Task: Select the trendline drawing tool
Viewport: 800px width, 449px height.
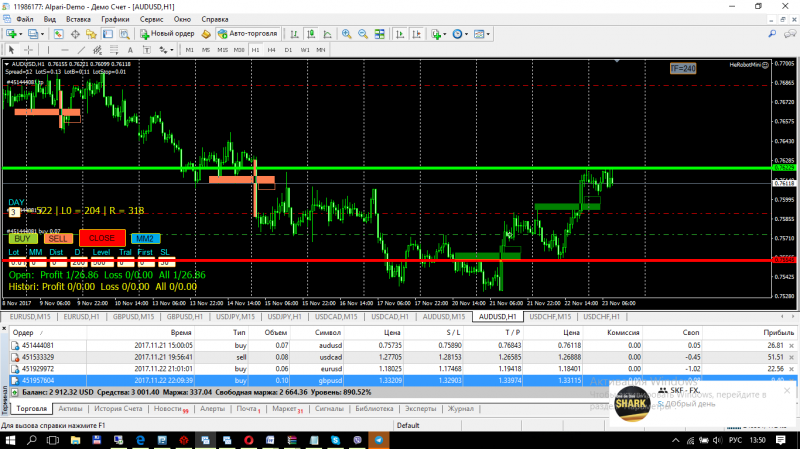Action: click(x=81, y=48)
